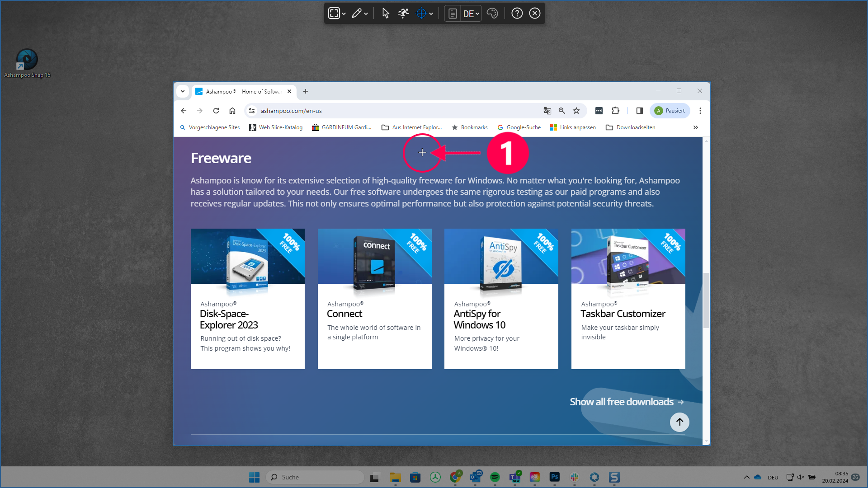Screen dimensions: 868x488
Task: Close the Ashampoo browser tab
Action: (289, 91)
